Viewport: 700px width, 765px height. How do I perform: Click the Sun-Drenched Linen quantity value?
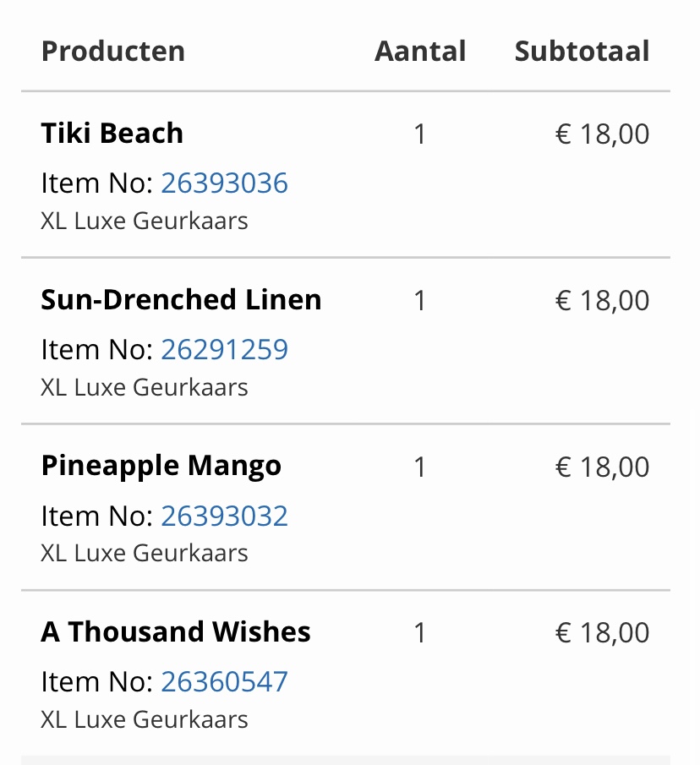click(420, 301)
